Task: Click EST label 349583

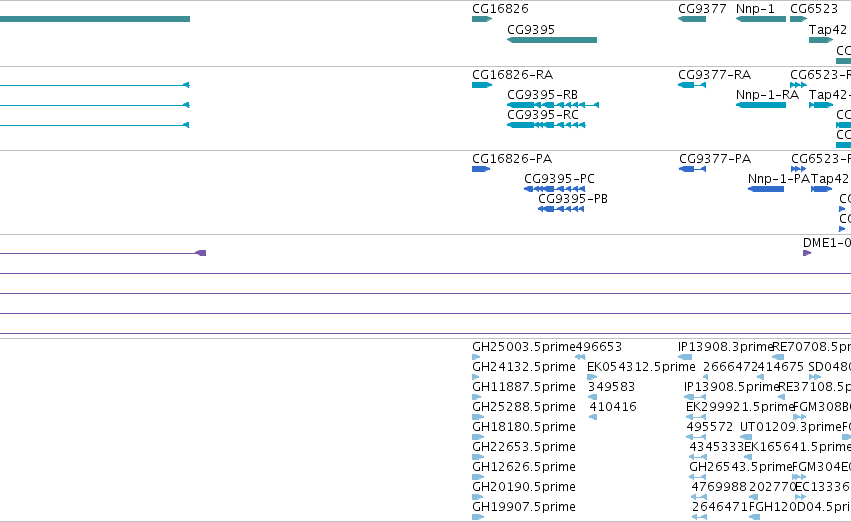Action: coord(611,387)
